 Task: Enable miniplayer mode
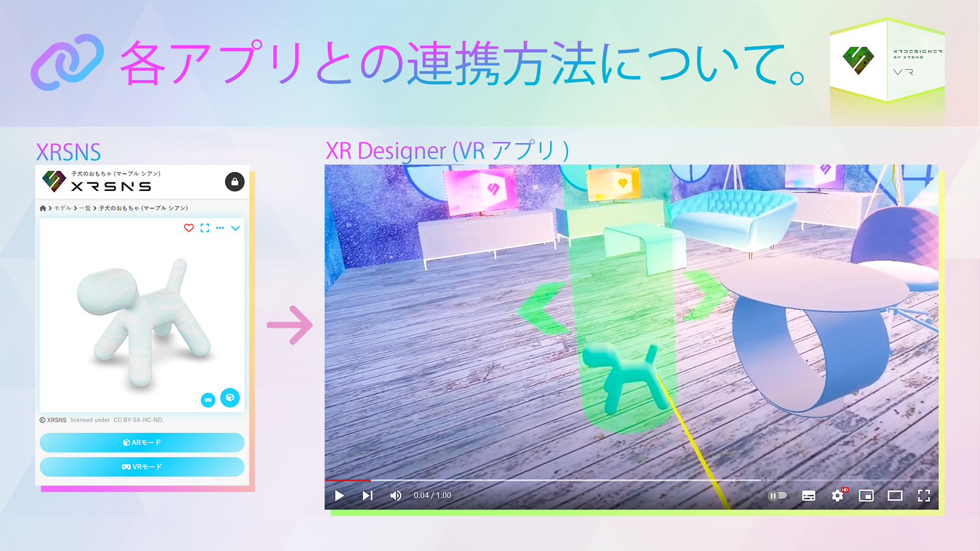[866, 495]
